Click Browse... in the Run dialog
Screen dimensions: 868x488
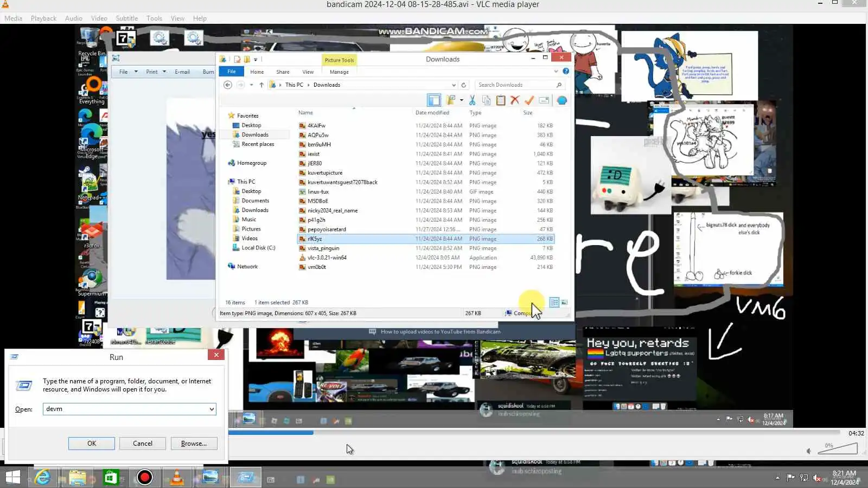[194, 444]
